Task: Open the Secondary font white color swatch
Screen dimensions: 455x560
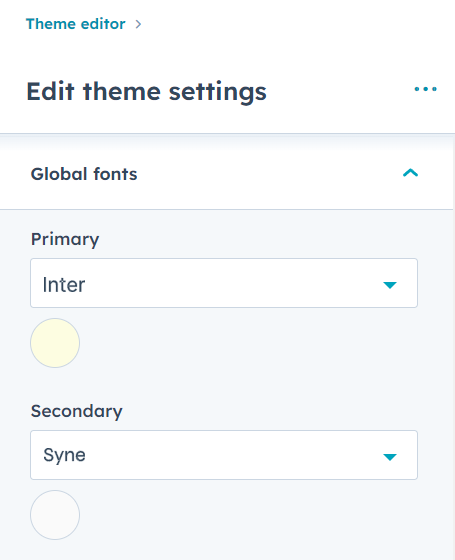Action: click(55, 515)
